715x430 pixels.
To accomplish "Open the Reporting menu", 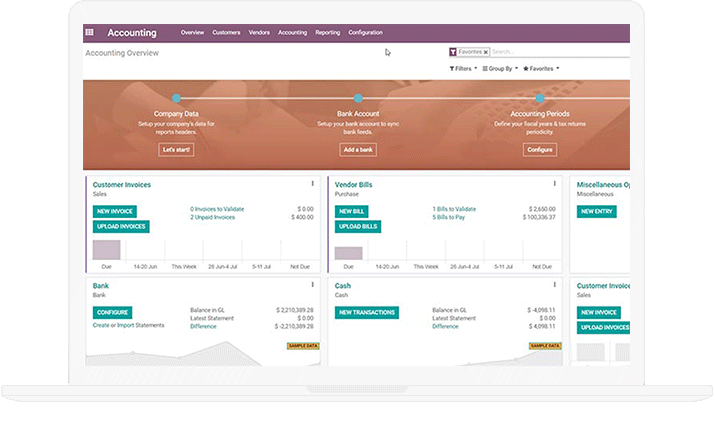I will pyautogui.click(x=327, y=33).
